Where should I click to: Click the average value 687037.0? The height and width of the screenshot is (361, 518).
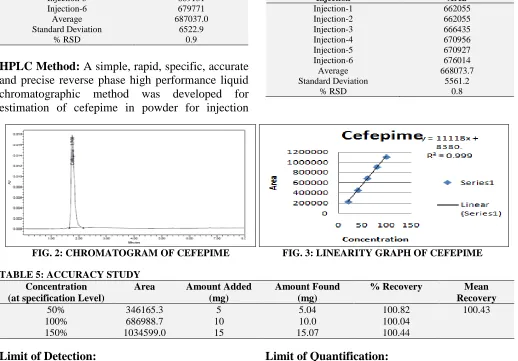pyautogui.click(x=191, y=19)
